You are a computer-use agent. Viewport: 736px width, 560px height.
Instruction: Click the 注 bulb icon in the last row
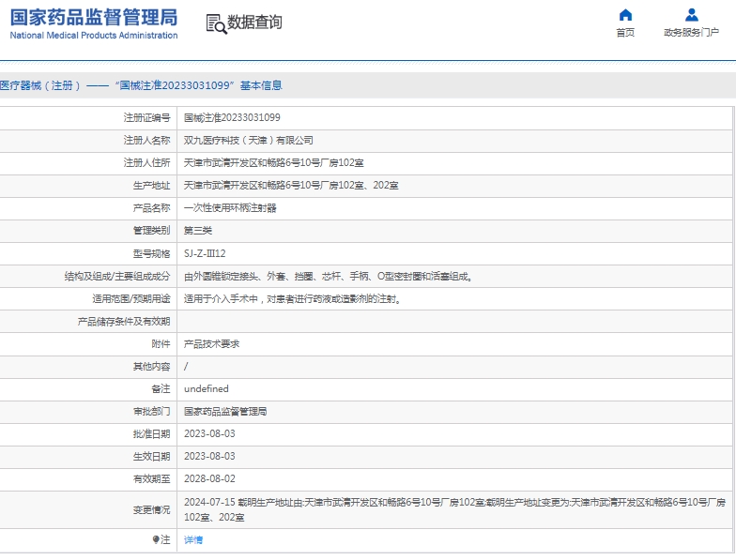[x=156, y=540]
